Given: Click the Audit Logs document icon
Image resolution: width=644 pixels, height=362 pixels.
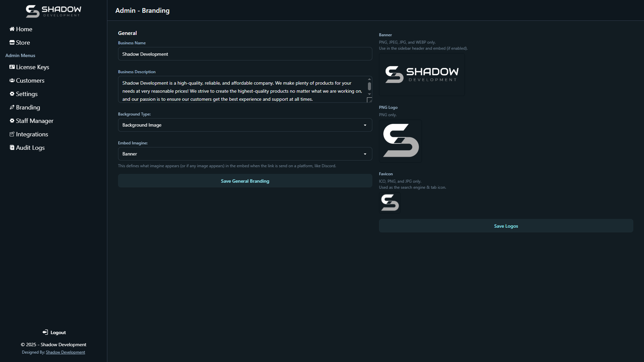Looking at the screenshot, I should click(x=12, y=148).
